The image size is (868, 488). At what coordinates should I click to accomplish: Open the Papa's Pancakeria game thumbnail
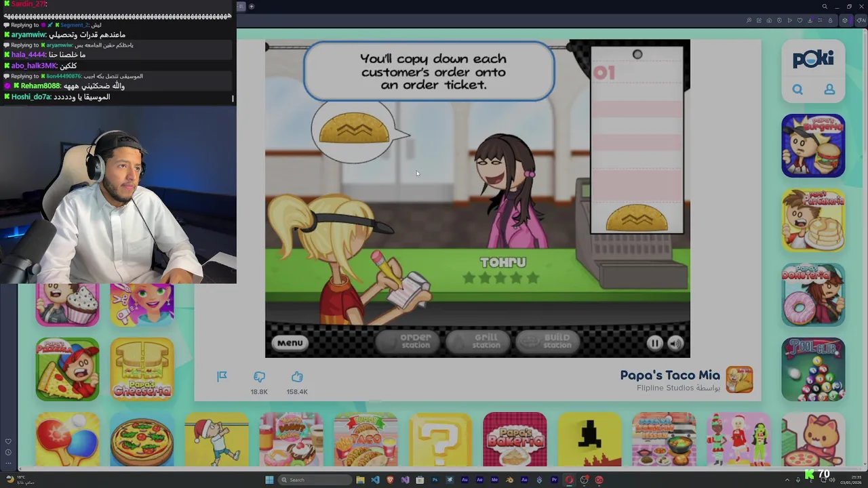pyautogui.click(x=813, y=220)
